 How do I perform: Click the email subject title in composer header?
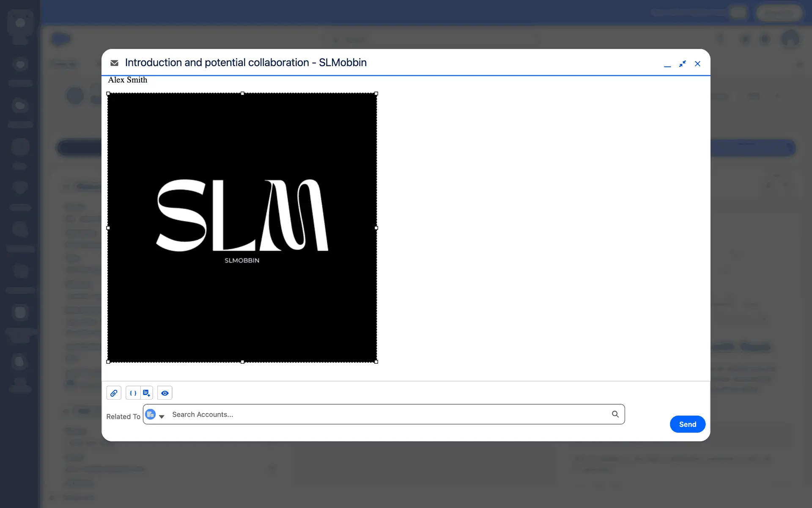(x=246, y=63)
